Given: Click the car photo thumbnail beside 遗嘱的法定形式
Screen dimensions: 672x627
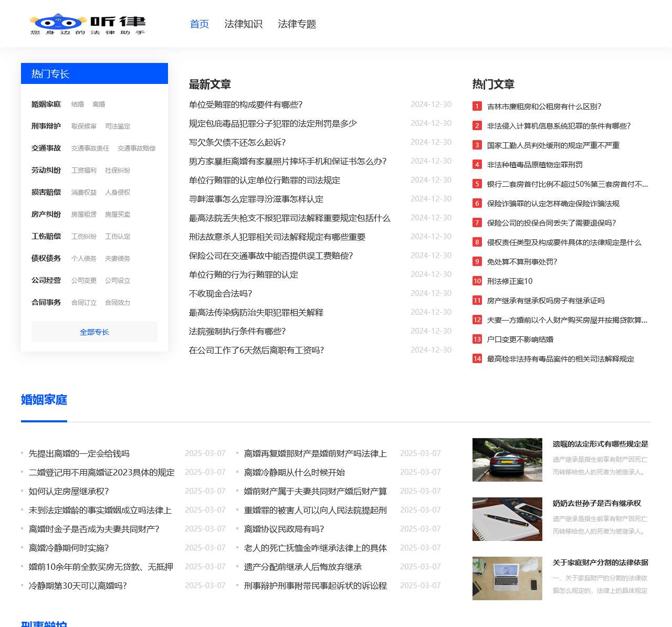Looking at the screenshot, I should pyautogui.click(x=507, y=460).
